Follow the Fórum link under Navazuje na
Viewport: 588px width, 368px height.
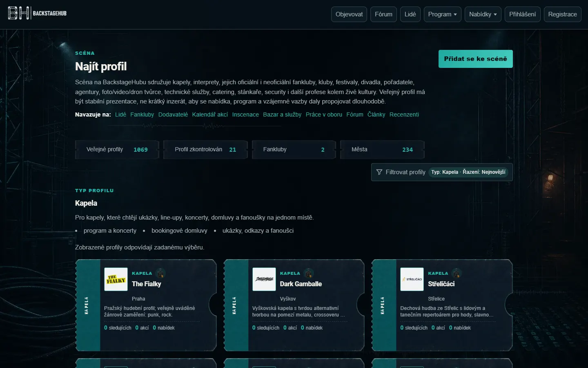(x=355, y=114)
